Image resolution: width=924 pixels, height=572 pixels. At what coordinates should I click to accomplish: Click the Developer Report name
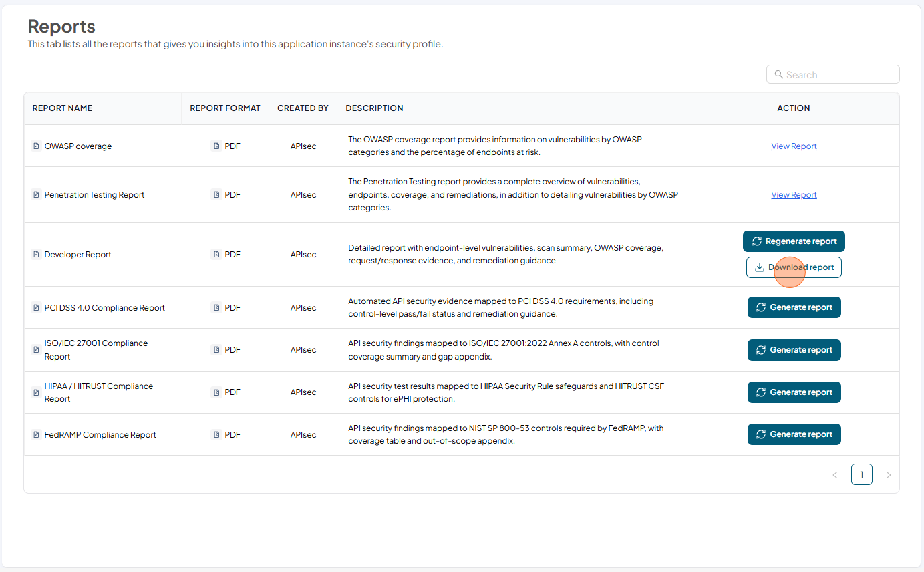coord(78,254)
